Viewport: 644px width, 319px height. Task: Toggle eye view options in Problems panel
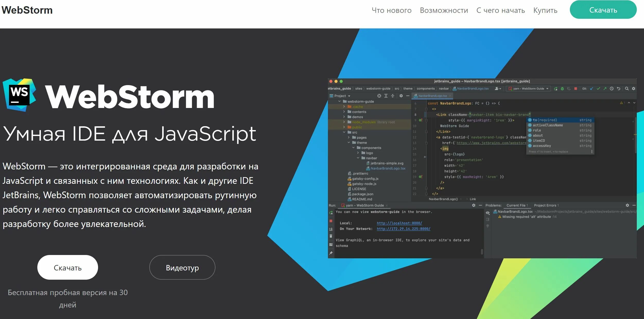point(488,213)
